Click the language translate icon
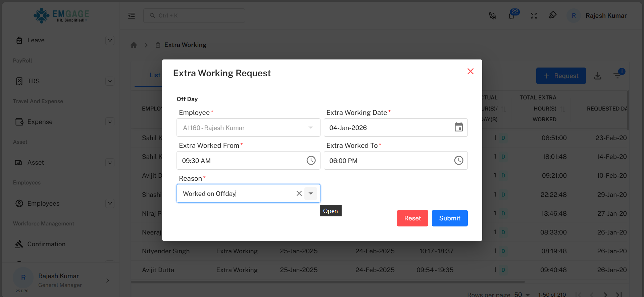 coord(492,16)
